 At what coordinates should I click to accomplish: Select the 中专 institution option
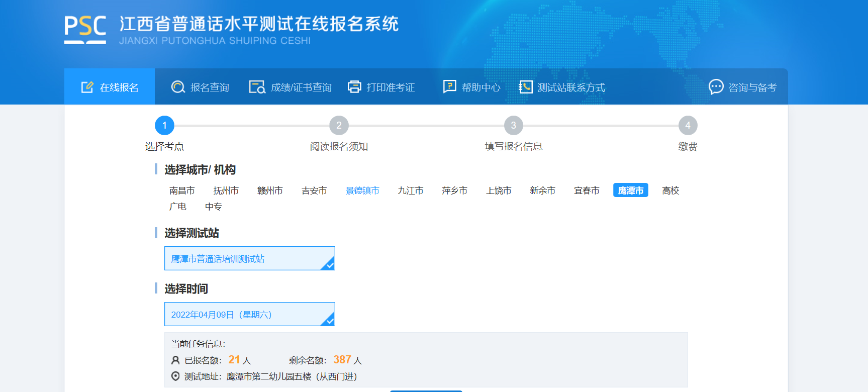[x=213, y=207]
